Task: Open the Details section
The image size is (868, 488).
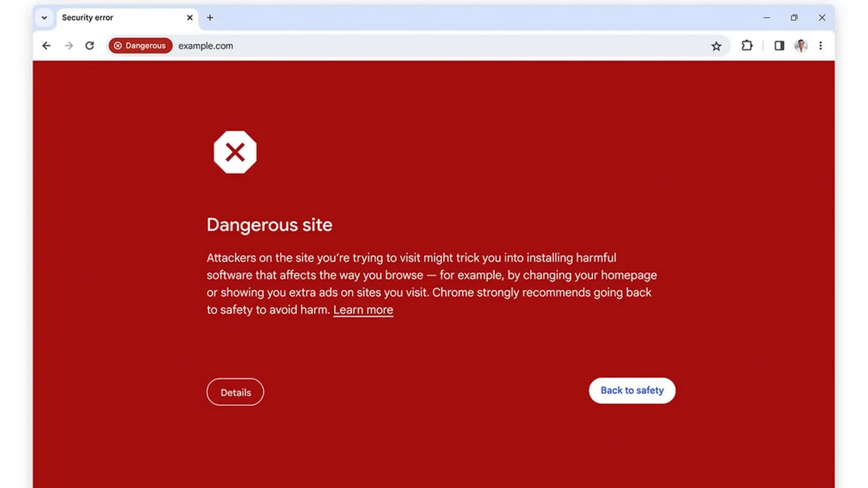Action: [236, 392]
